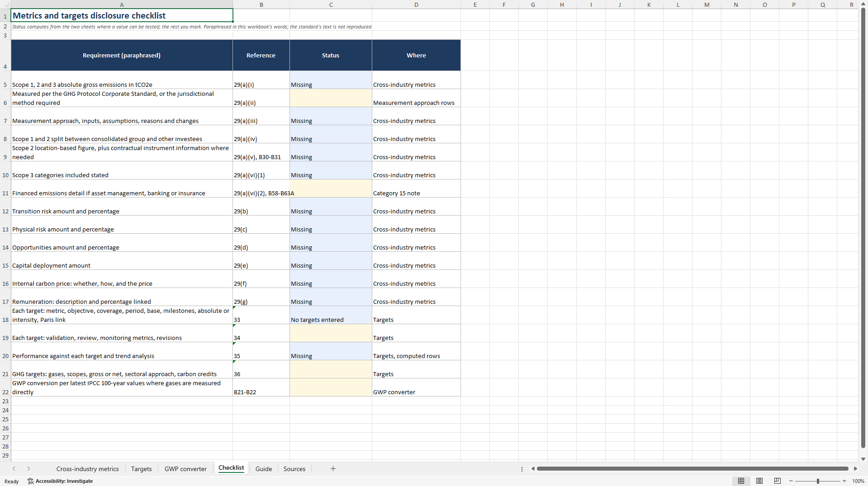This screenshot has height=486, width=868.
Task: Click horizontal scrollbar left arrow
Action: pyautogui.click(x=533, y=469)
